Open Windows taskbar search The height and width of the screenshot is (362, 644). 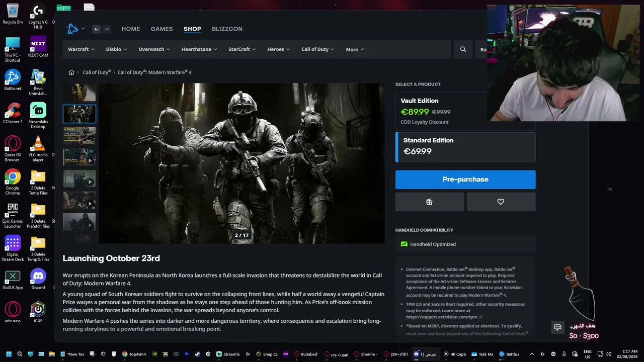pyautogui.click(x=20, y=354)
